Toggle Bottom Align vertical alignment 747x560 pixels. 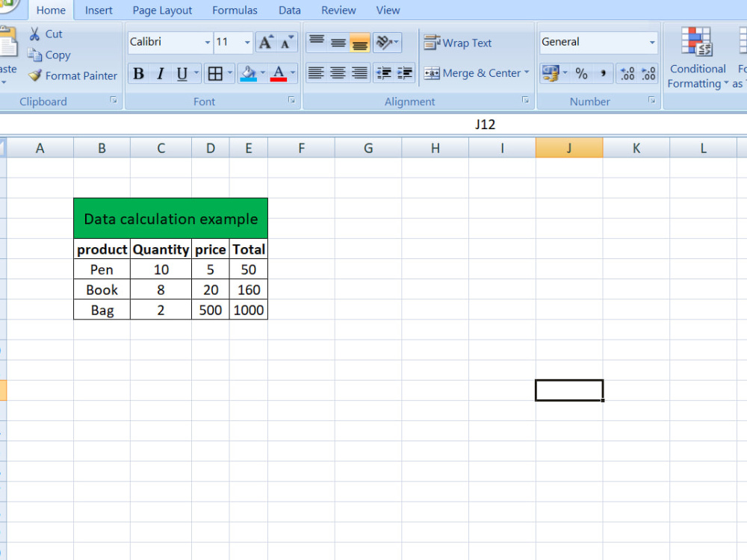360,43
